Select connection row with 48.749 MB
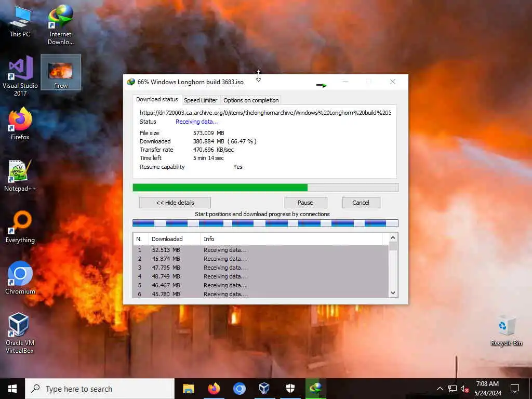 [261, 276]
